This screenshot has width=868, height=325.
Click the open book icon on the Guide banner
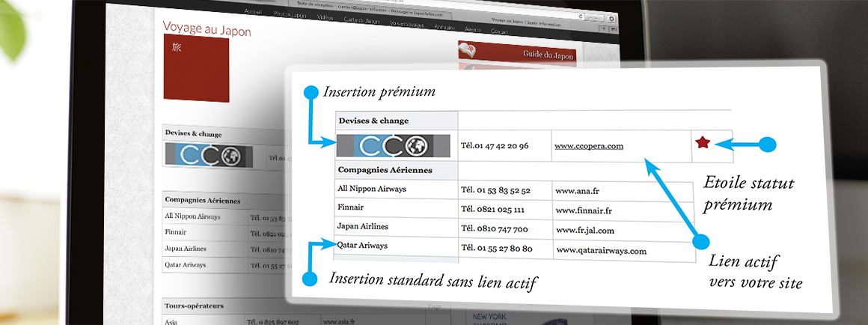tap(467, 50)
